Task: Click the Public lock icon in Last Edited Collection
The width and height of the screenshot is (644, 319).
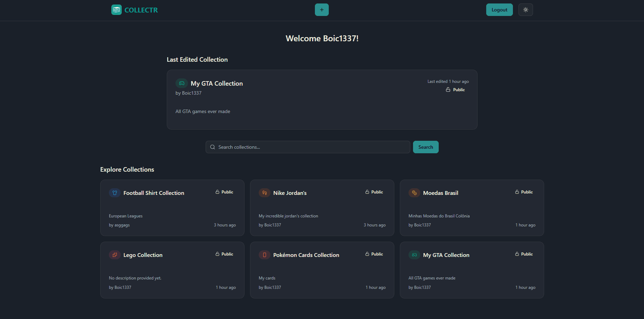Action: 448,89
